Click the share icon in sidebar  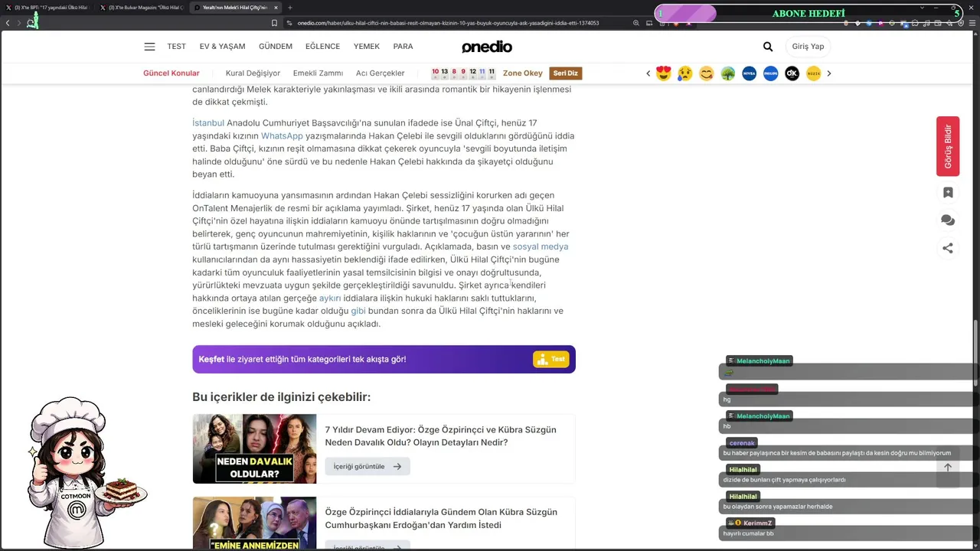point(948,248)
